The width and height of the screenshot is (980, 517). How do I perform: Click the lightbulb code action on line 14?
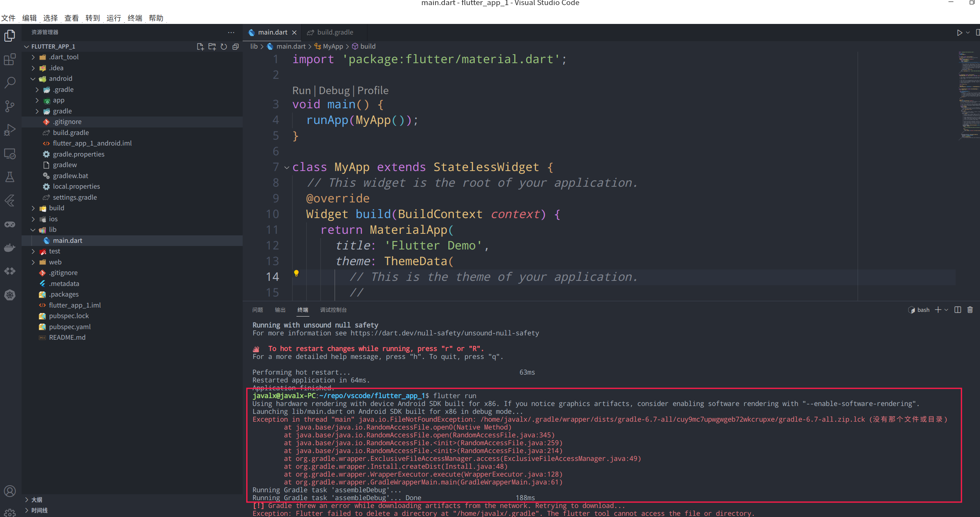pyautogui.click(x=296, y=273)
